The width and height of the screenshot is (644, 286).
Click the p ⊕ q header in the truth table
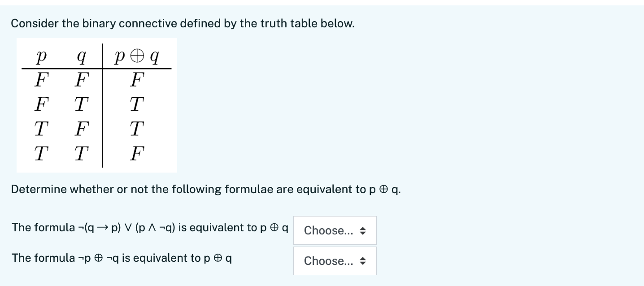tap(137, 56)
